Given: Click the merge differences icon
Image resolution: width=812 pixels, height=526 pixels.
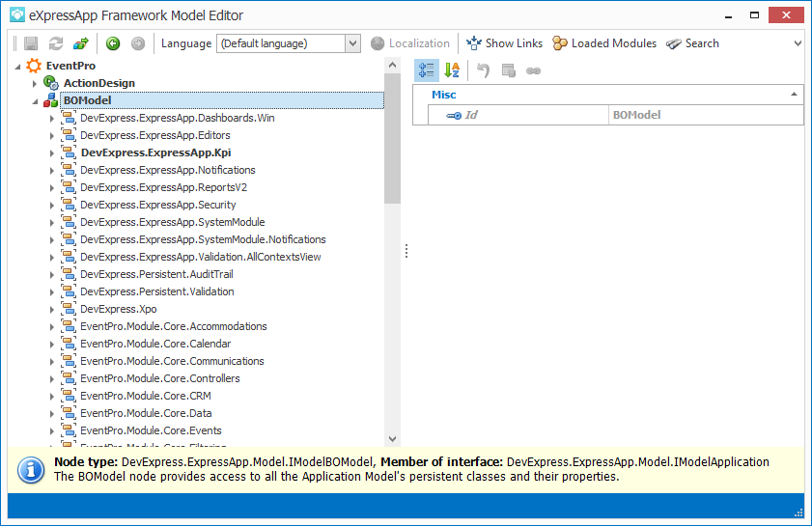Looking at the screenshot, I should [81, 43].
